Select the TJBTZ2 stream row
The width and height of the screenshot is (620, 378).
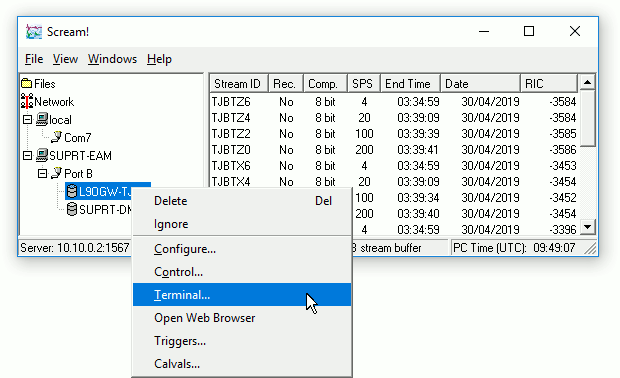(x=394, y=134)
